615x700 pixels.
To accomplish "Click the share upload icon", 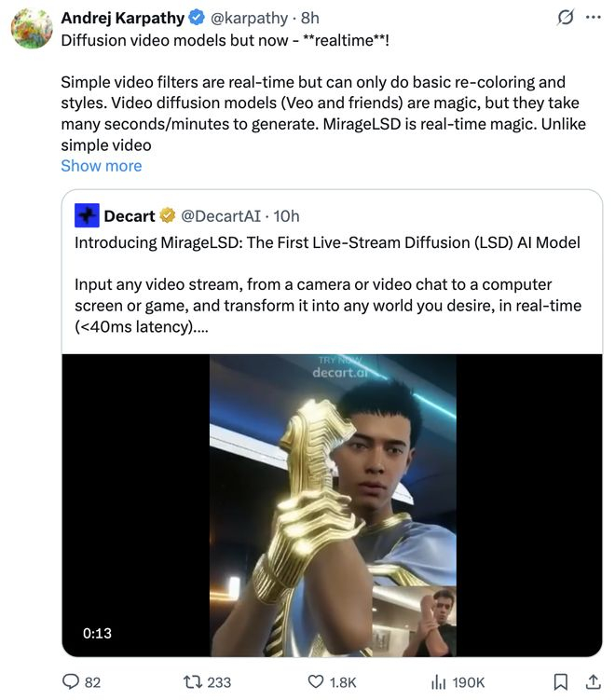I will 591,682.
